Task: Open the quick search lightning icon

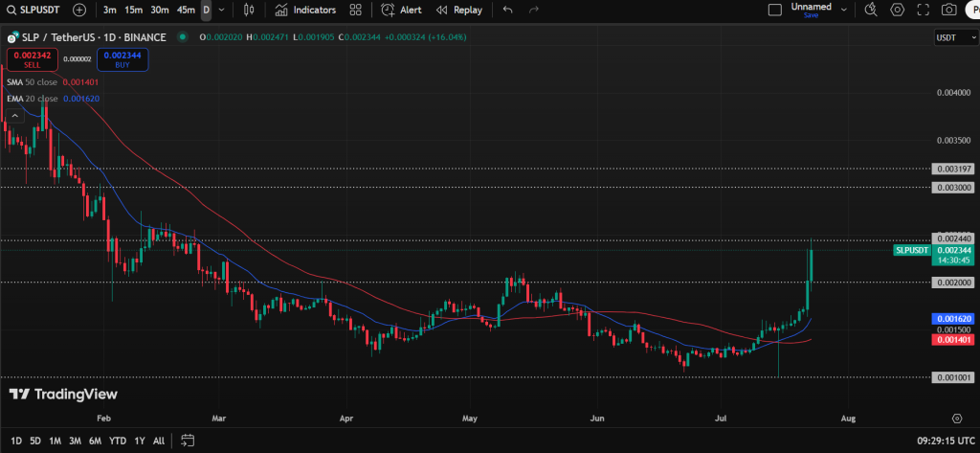Action: click(871, 10)
